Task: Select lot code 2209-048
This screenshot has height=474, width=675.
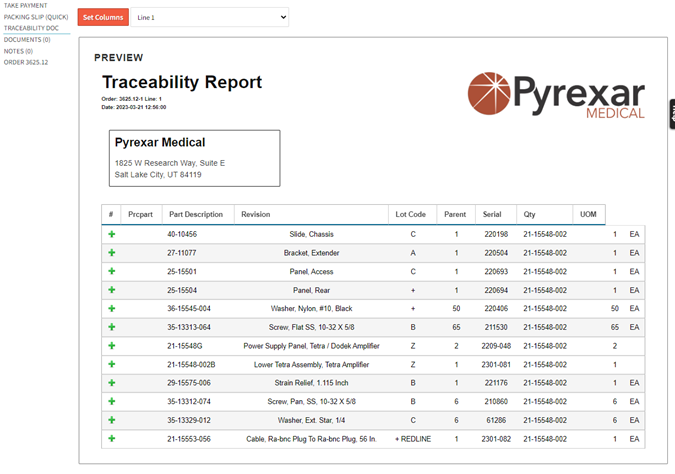Action: (496, 346)
